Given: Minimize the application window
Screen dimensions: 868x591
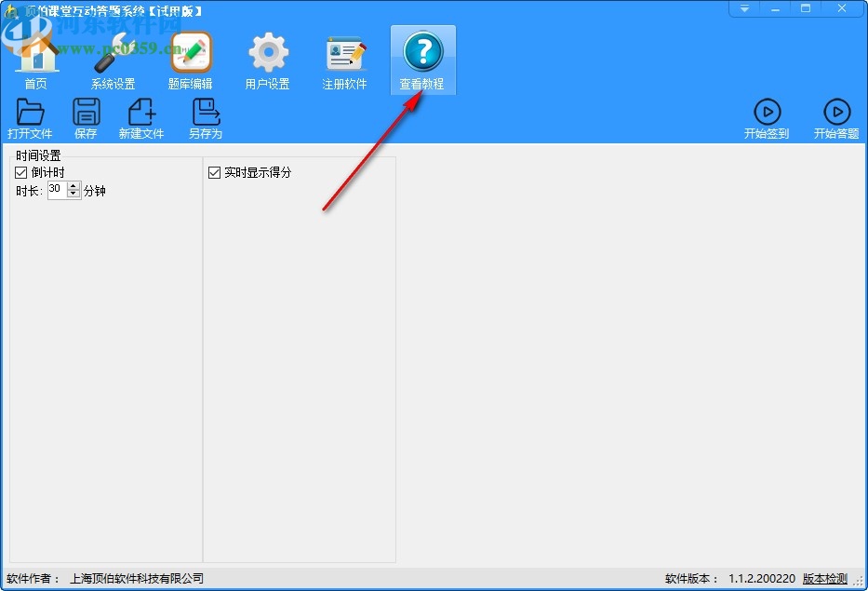Looking at the screenshot, I should (x=775, y=8).
